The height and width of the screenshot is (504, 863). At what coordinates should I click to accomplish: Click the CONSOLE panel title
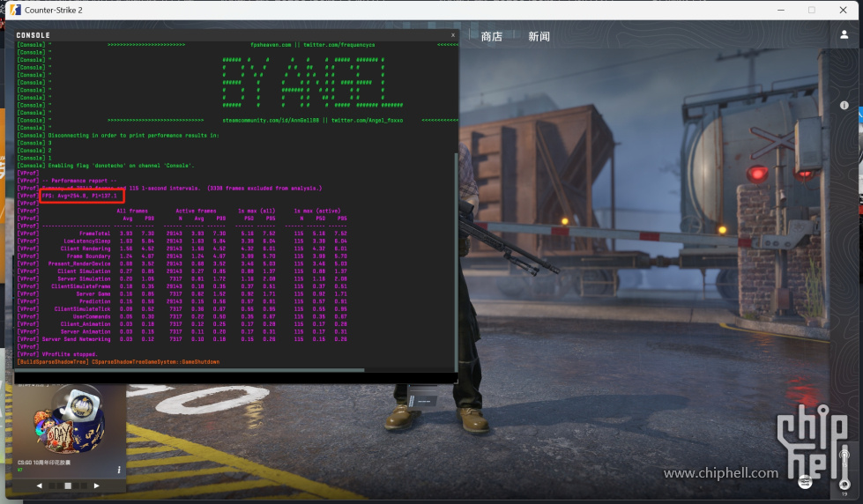point(33,35)
